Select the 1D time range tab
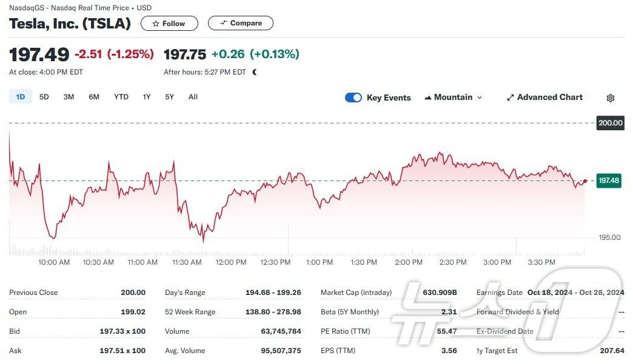 click(20, 97)
